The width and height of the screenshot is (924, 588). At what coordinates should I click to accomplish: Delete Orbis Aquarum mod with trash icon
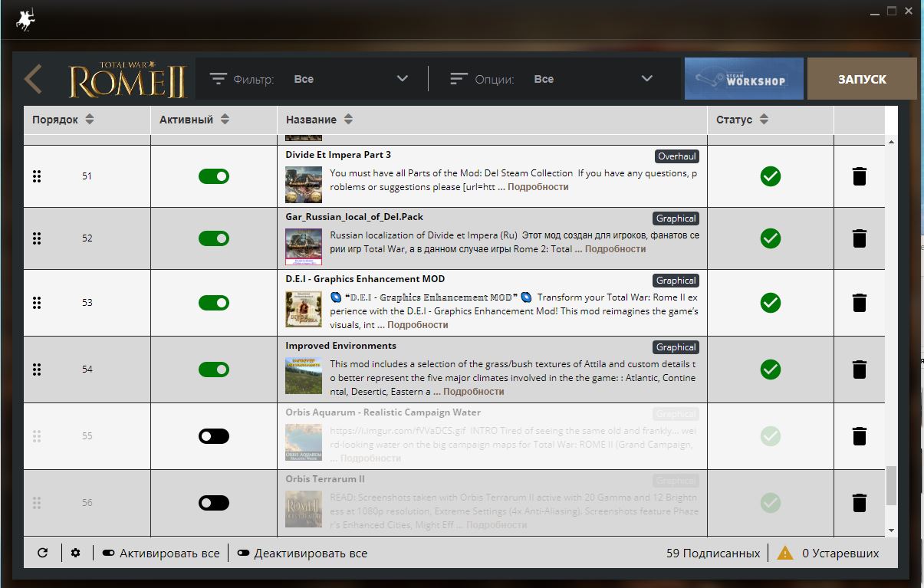pos(860,436)
